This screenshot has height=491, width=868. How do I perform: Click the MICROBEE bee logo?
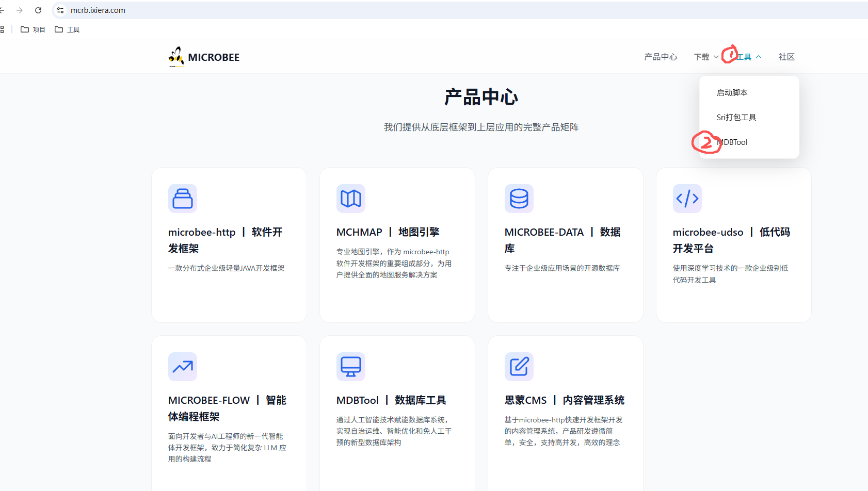coord(176,57)
